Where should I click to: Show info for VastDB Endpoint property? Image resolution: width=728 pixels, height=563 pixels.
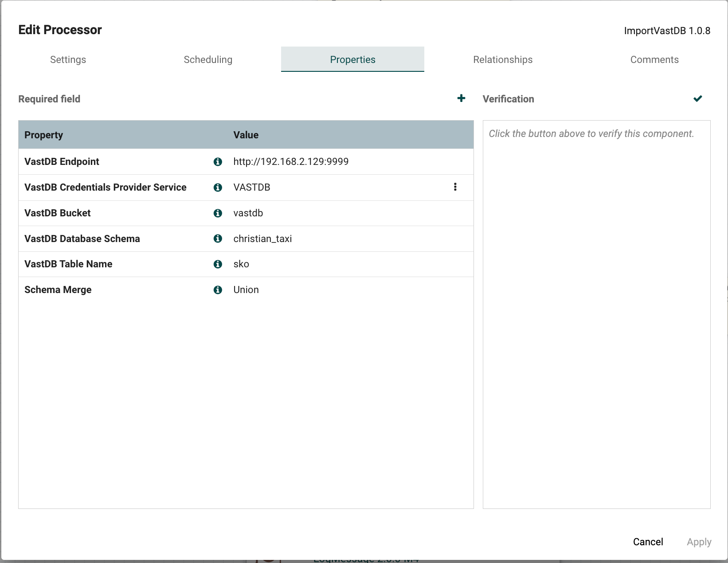(x=218, y=162)
